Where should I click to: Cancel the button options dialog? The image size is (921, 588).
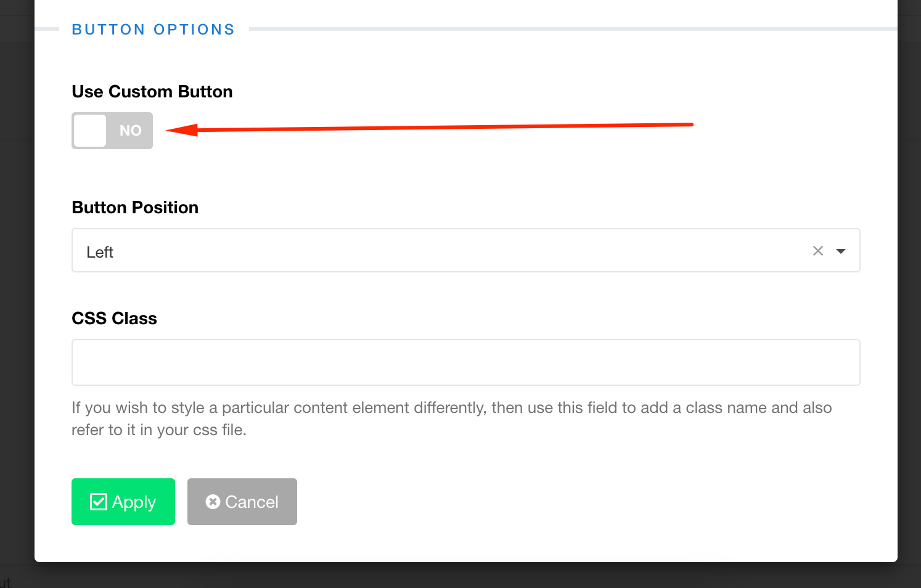[x=242, y=502]
